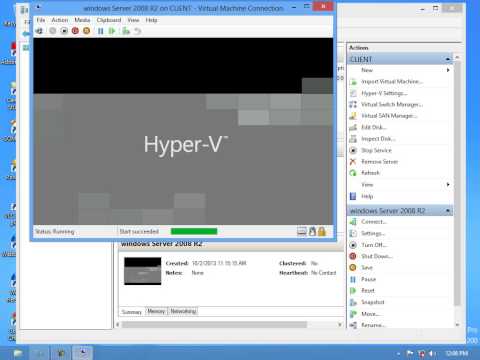The width and height of the screenshot is (480, 360).
Task: Click the Edit Disk action
Action: tap(374, 127)
